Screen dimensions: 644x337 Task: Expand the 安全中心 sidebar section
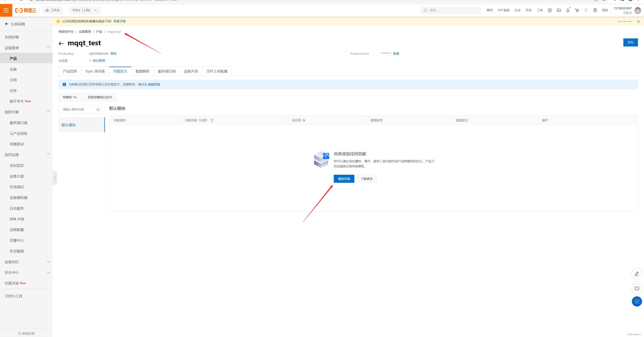[48, 273]
